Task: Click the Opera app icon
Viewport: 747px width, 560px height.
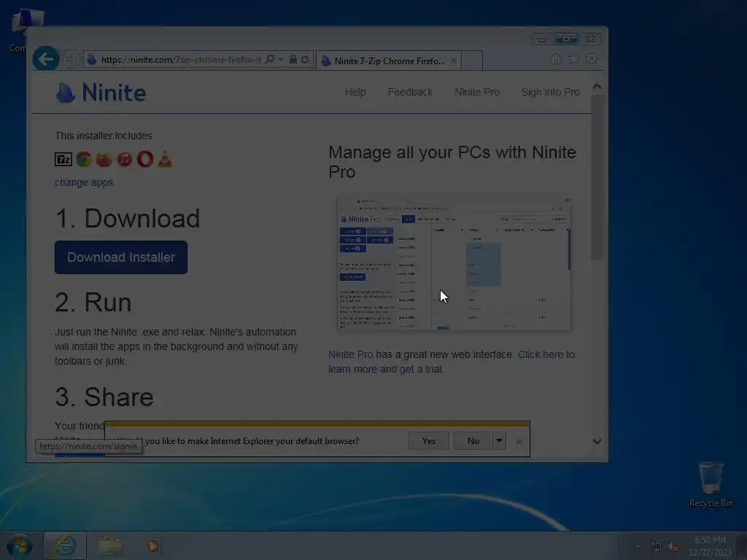Action: [145, 159]
